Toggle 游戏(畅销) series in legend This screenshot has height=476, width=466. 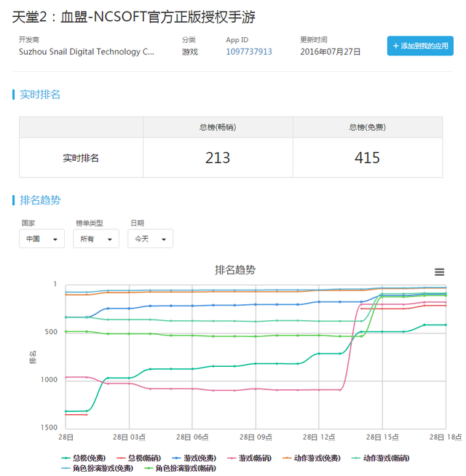(249, 458)
